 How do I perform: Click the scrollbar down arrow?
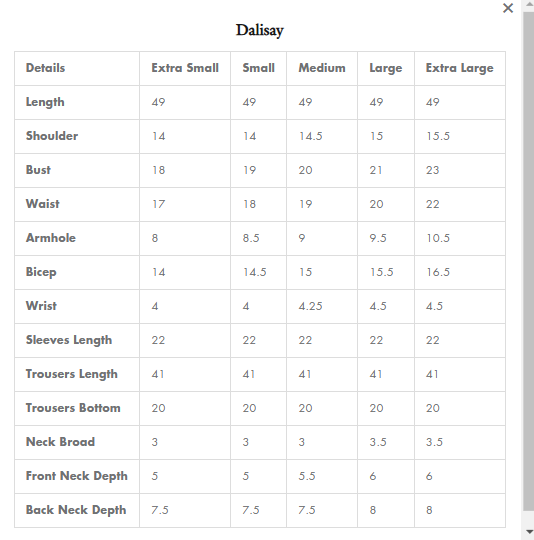[x=528, y=532]
